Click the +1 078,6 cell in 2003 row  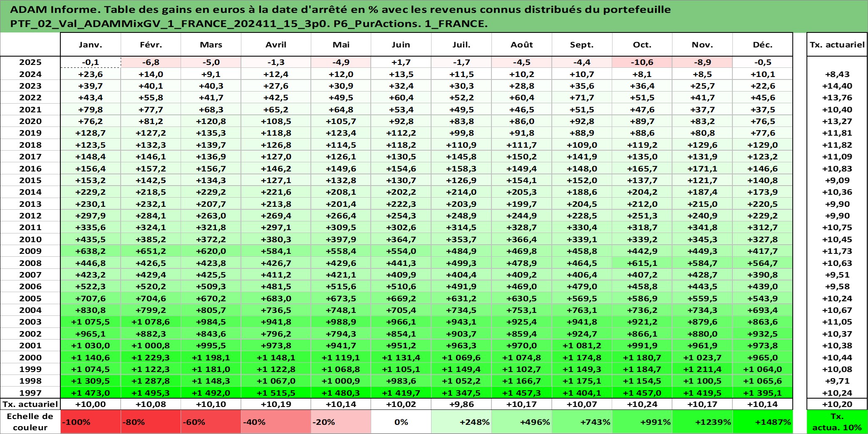151,322
